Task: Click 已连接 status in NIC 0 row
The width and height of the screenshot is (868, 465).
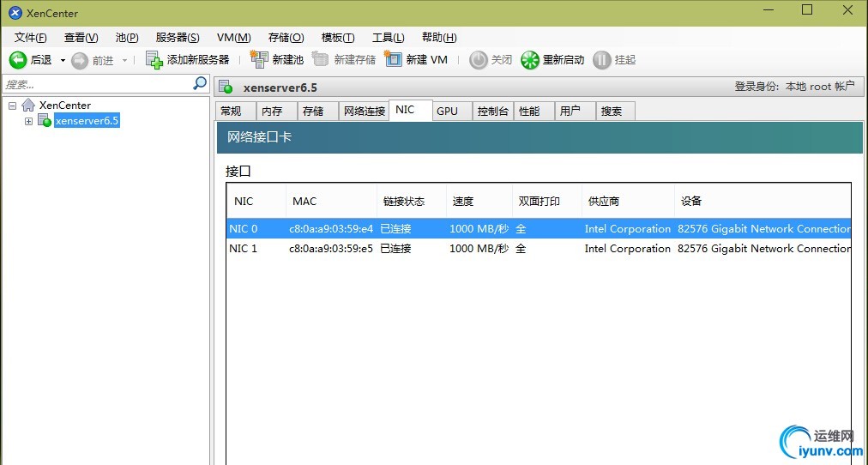Action: point(395,228)
